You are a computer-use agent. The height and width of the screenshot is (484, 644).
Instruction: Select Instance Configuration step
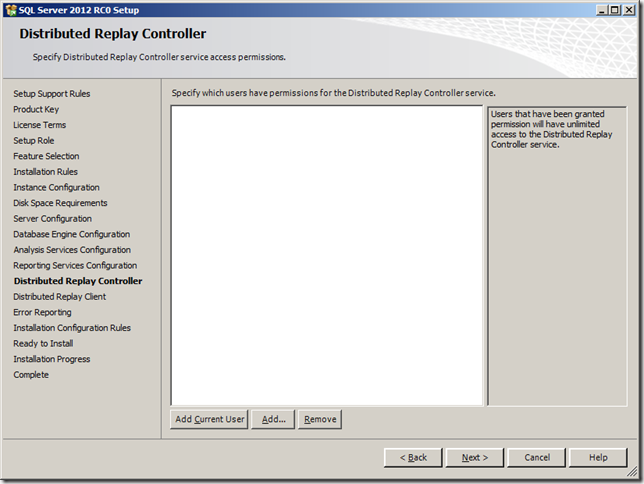[x=56, y=187]
